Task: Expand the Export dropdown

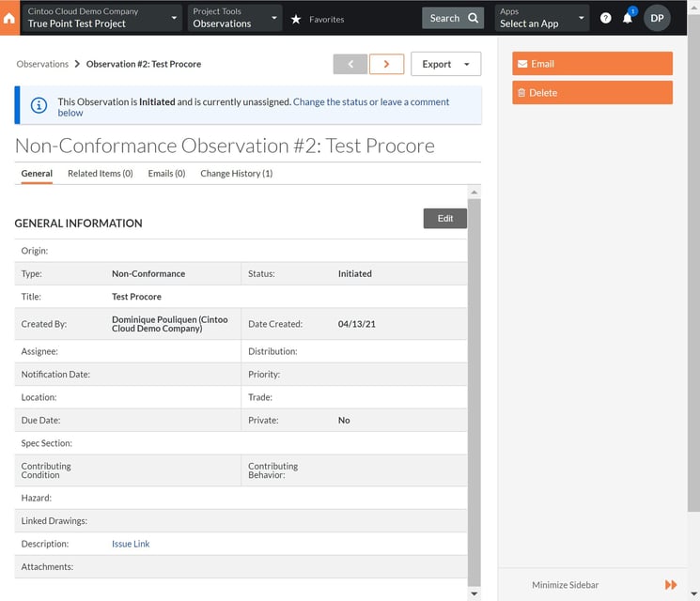Action: [x=445, y=64]
